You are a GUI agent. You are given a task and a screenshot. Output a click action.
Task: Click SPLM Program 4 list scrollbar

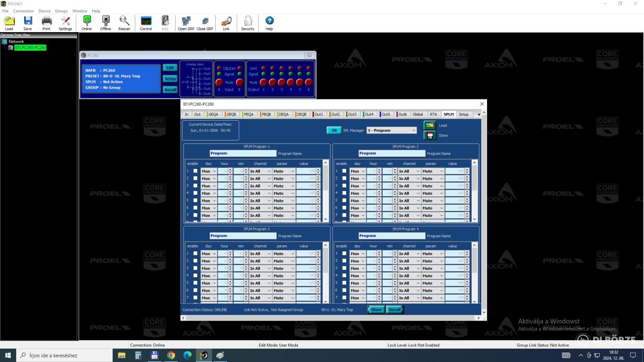(x=475, y=274)
